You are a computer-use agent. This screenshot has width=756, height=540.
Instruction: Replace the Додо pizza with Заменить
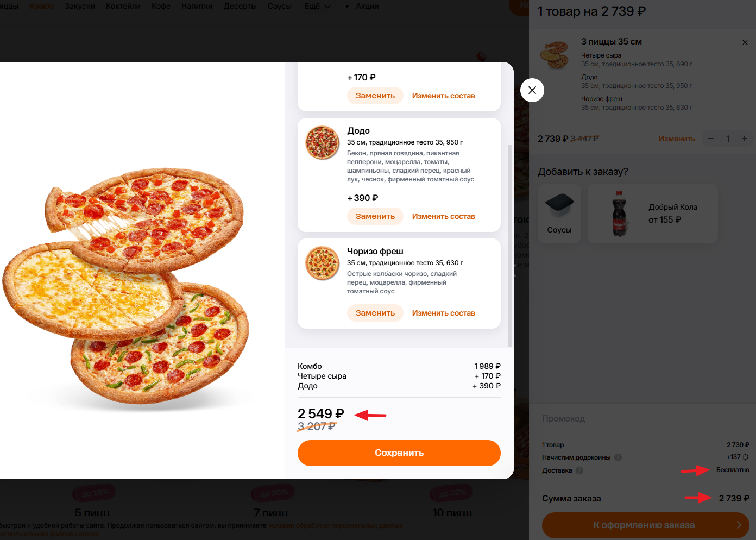375,216
